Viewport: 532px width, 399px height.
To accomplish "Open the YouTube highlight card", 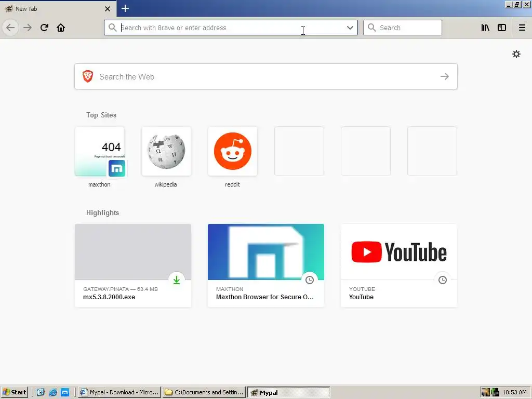I will [399, 265].
